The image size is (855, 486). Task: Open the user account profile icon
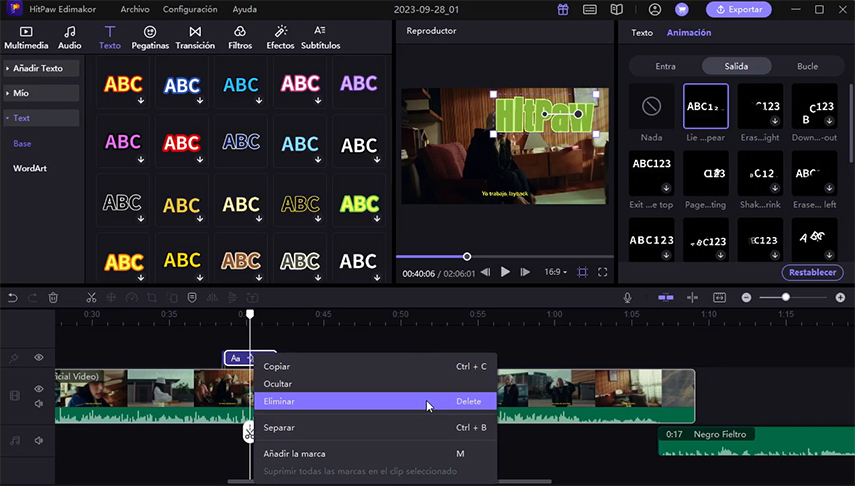[x=655, y=9]
